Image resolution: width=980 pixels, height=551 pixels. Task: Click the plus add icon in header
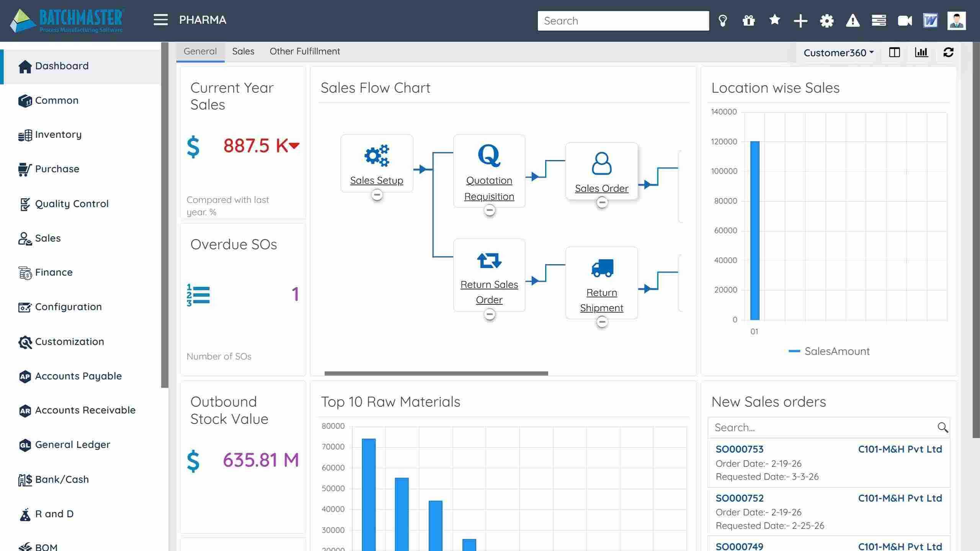coord(800,21)
